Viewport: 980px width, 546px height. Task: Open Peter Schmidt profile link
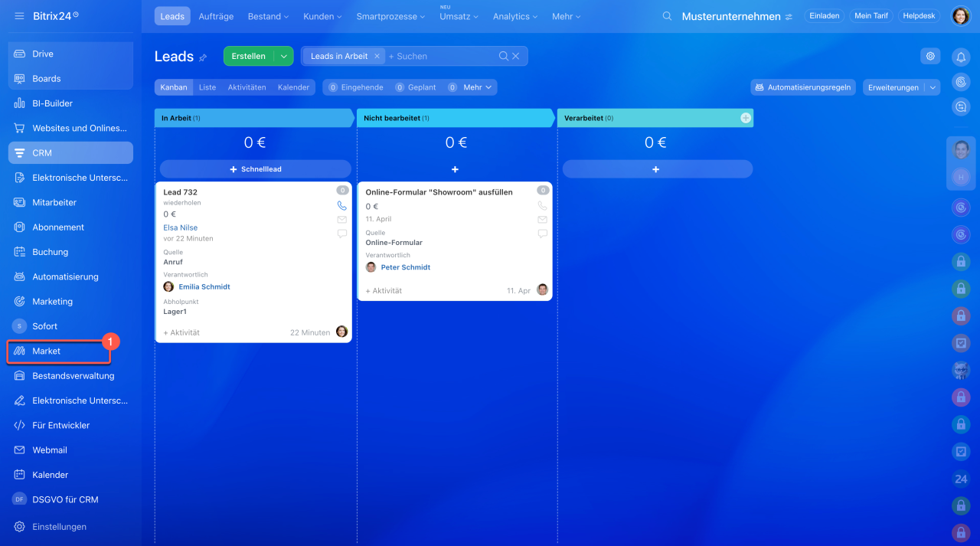406,267
